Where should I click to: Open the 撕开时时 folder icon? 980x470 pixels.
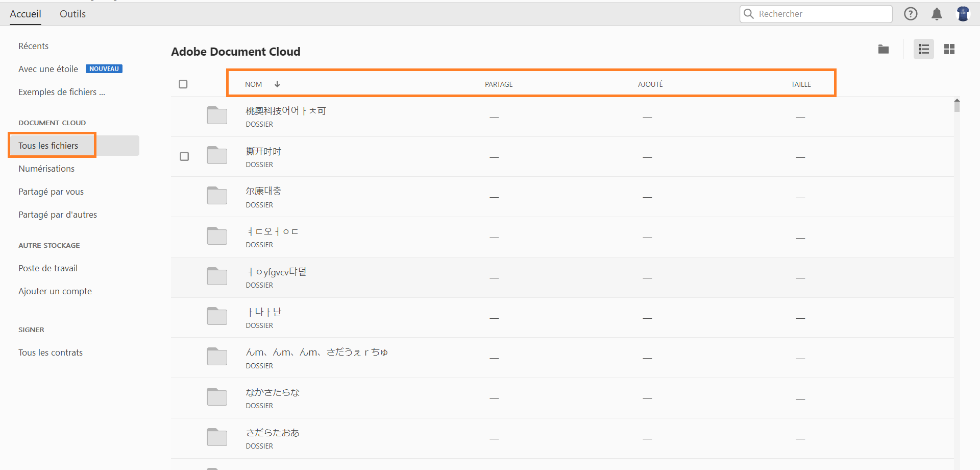click(x=216, y=155)
